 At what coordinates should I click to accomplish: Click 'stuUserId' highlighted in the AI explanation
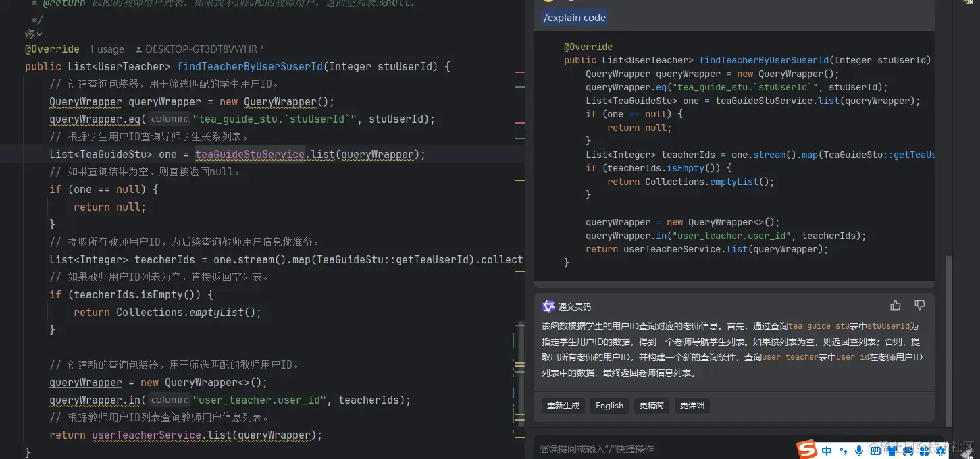888,326
